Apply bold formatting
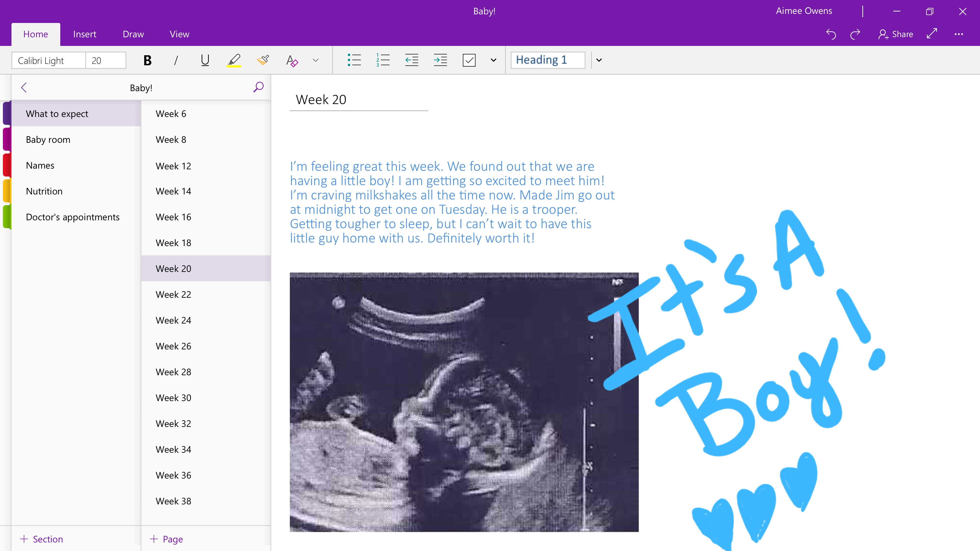 tap(147, 60)
